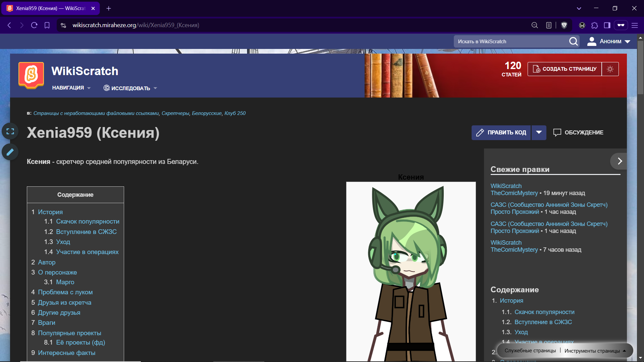Open the Аноним user dropdown
Viewport: 644px width, 362px height.
[609, 42]
